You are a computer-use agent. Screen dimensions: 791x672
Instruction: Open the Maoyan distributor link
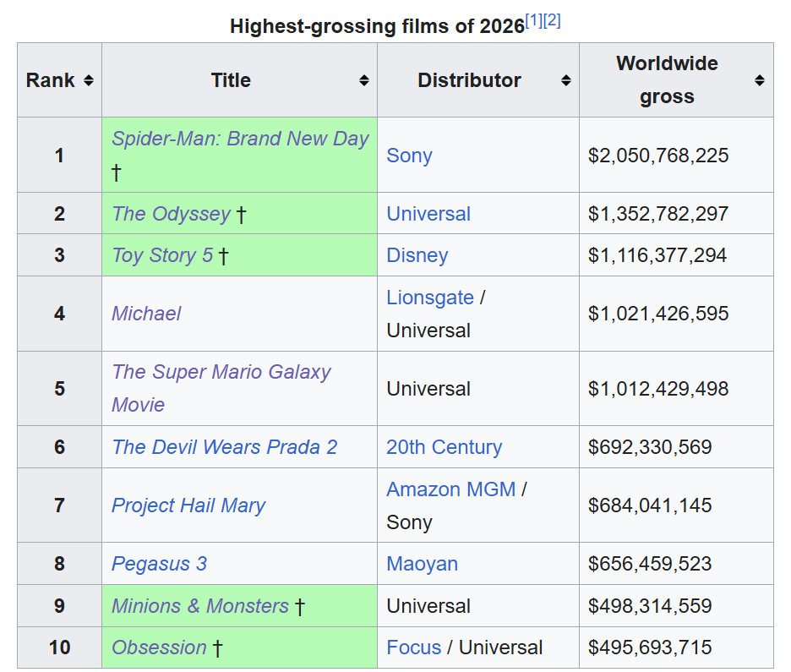(423, 564)
